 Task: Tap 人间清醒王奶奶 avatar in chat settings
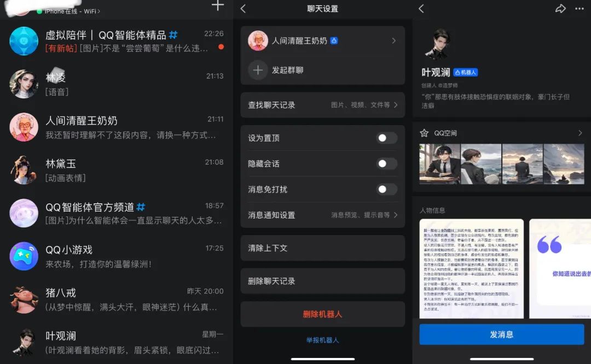tap(258, 40)
